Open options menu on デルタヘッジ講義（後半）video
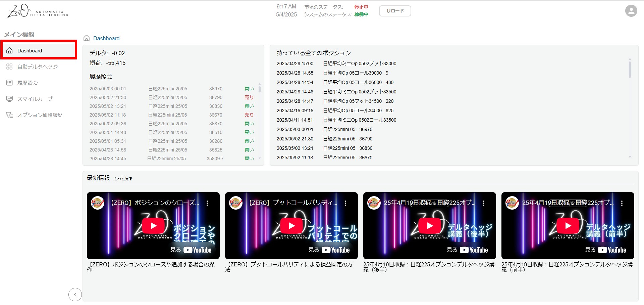The height and width of the screenshot is (305, 644). click(484, 203)
